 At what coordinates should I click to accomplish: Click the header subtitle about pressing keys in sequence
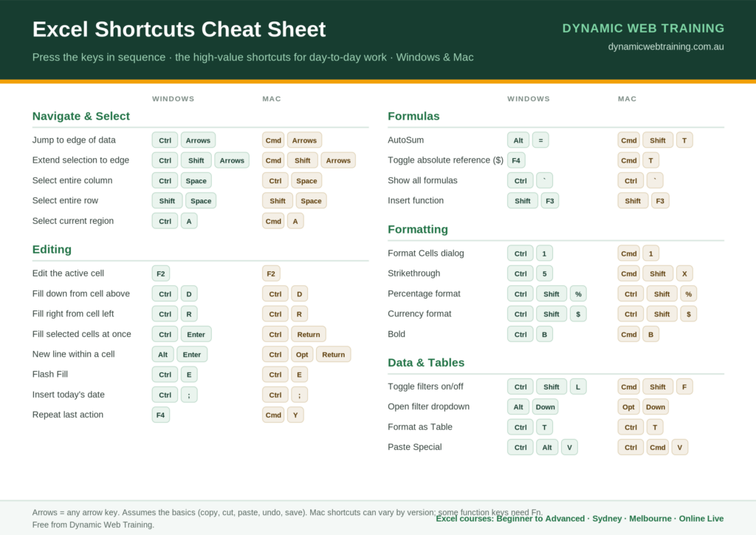(x=252, y=58)
